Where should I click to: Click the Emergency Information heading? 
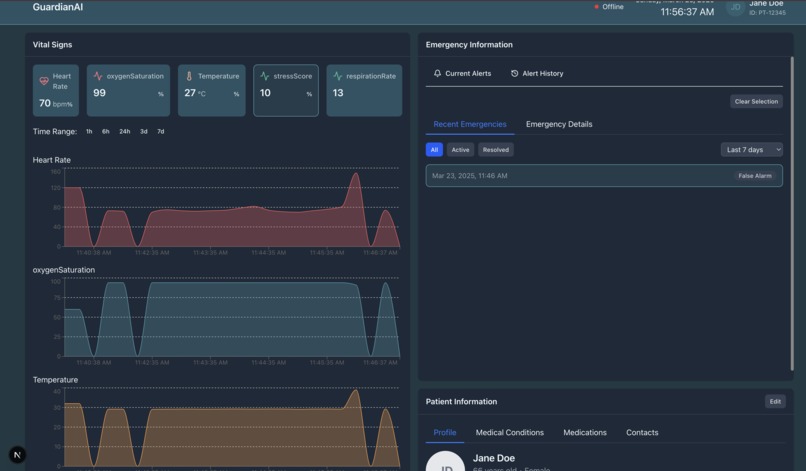point(469,45)
